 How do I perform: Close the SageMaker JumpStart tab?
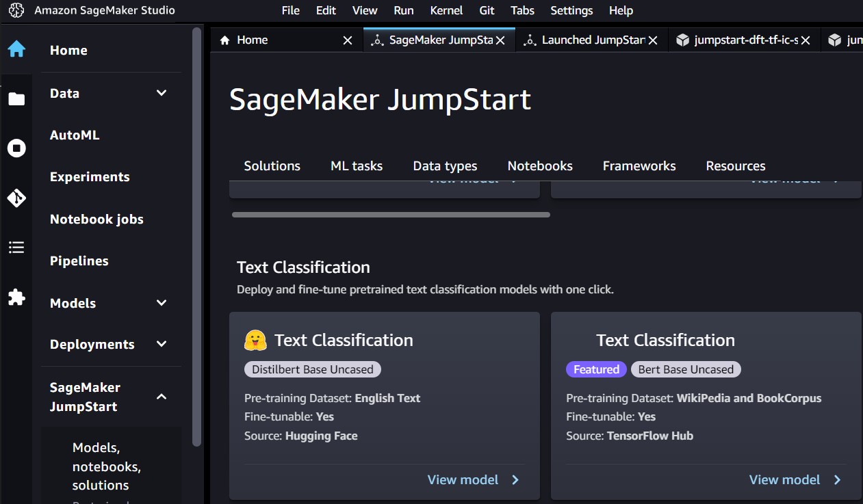click(x=500, y=40)
